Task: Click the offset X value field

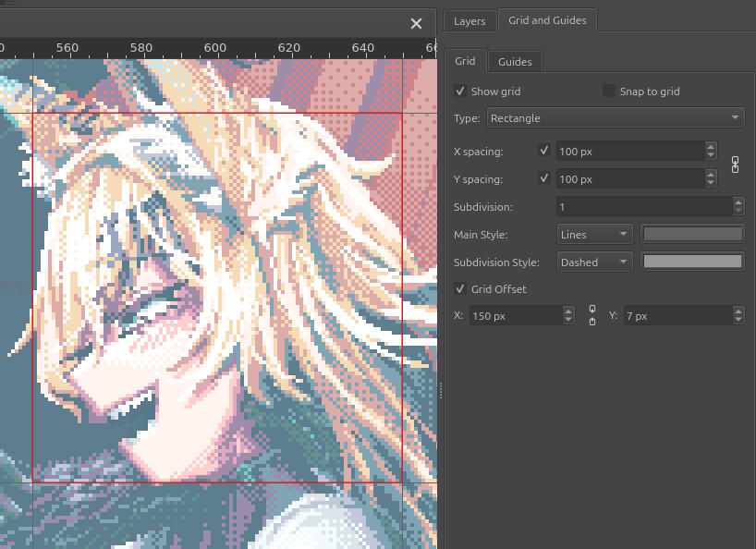Action: point(516,316)
